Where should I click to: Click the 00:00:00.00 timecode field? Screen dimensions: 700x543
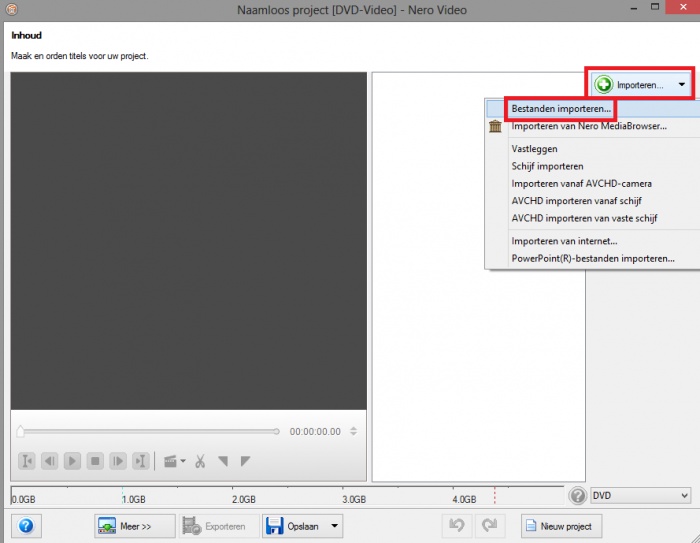315,431
